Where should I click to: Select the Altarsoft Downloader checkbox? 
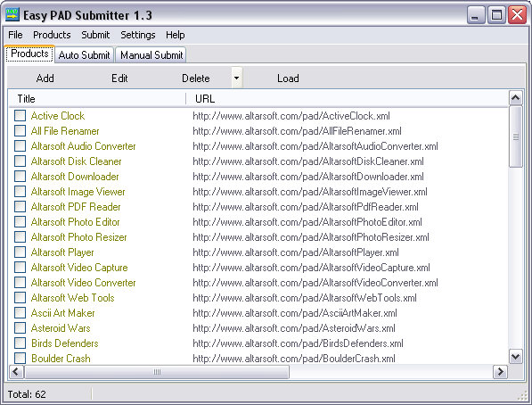[20, 177]
